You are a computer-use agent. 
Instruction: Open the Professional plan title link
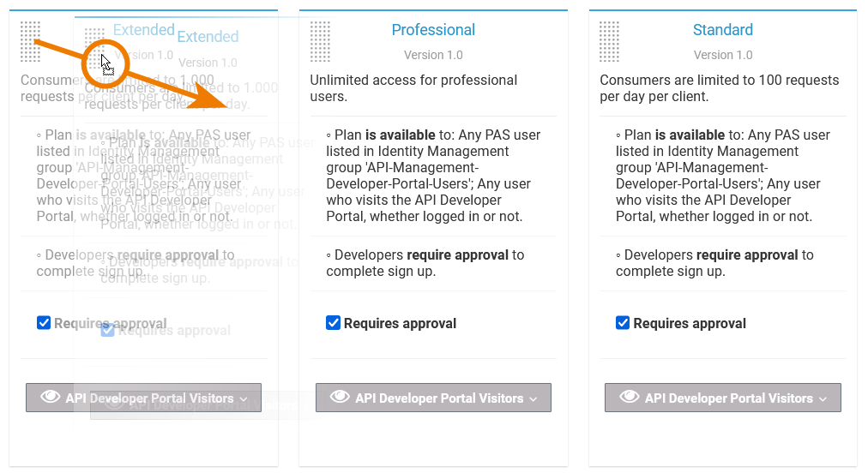pyautogui.click(x=433, y=30)
